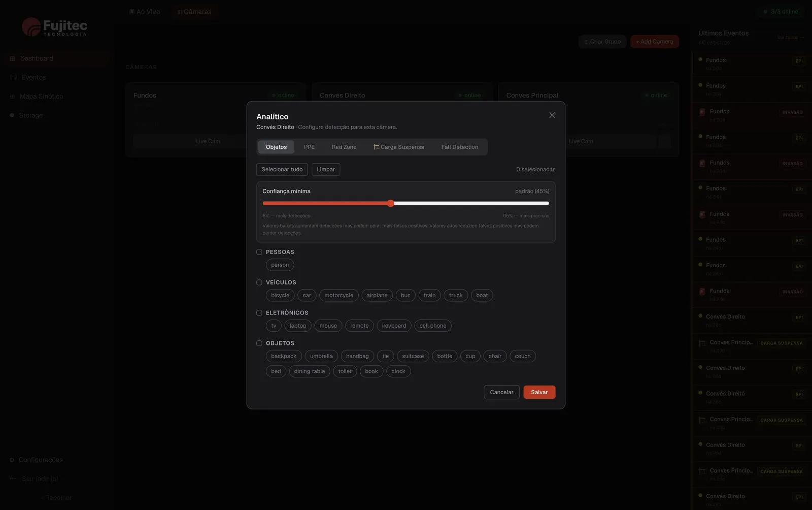Click Live Cam under Fundos camera
Screen dimensions: 812x510
coord(208,141)
